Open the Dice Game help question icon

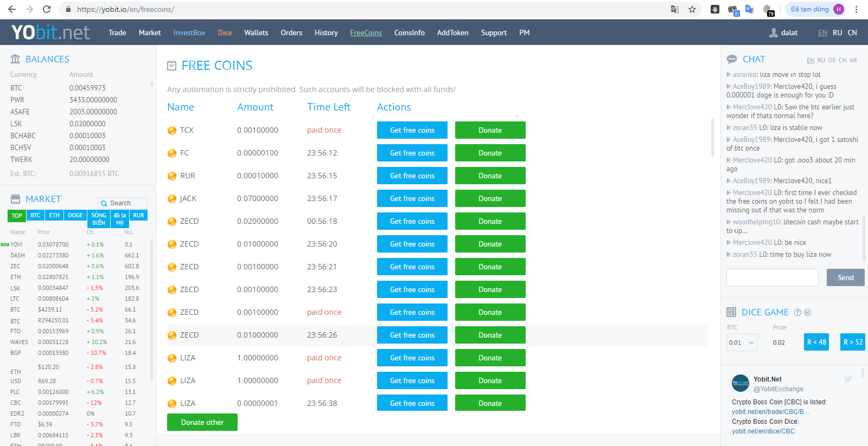click(797, 312)
